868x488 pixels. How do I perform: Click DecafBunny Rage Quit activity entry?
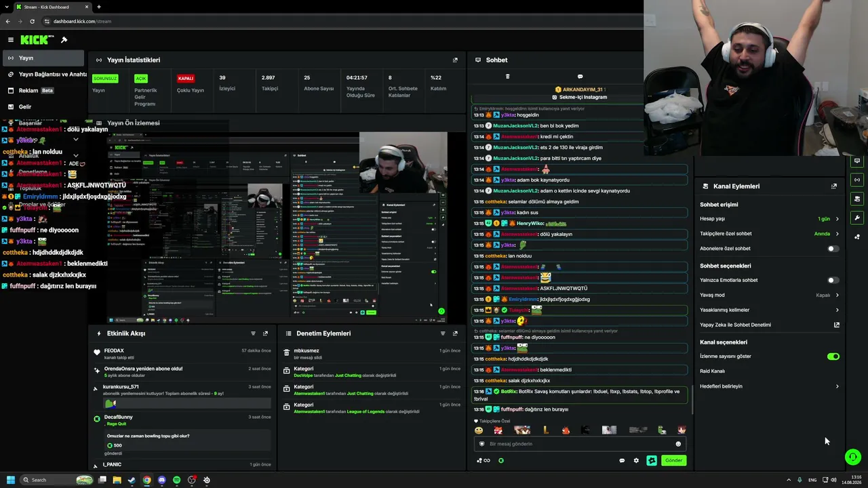[183, 434]
